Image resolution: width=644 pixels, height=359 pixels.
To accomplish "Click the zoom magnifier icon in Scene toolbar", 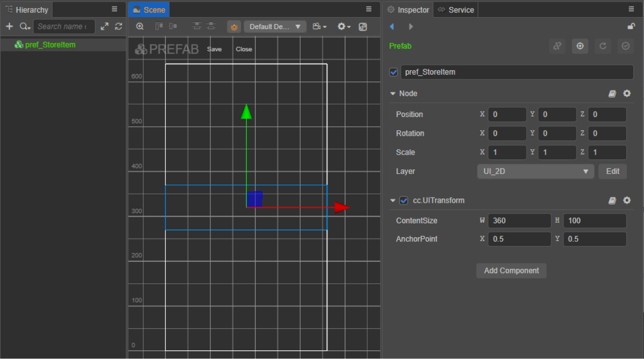I will tap(140, 26).
